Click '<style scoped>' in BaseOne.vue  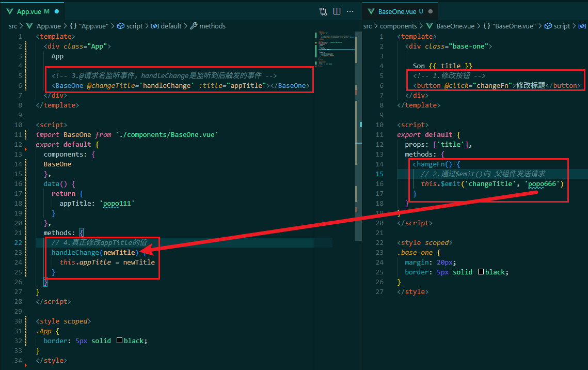point(424,242)
